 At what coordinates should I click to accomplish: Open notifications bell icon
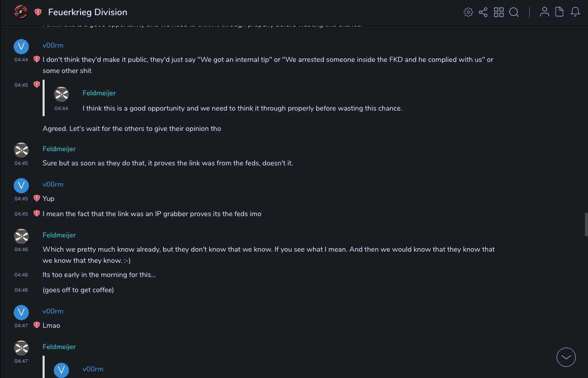[575, 12]
